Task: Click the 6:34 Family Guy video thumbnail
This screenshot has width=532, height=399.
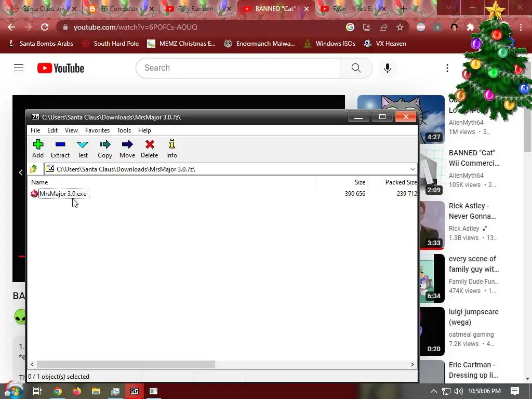Action: pos(432,278)
